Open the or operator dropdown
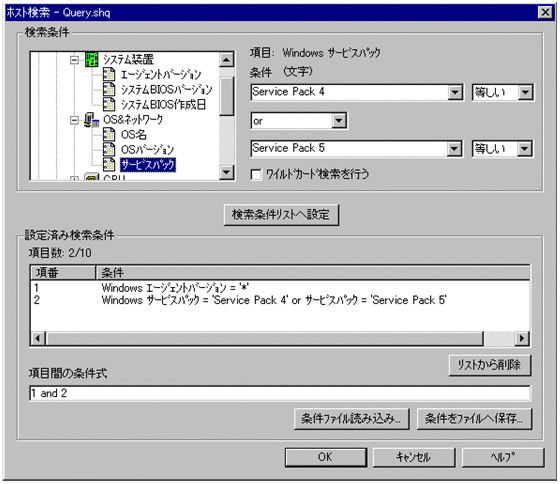The image size is (560, 484). [x=339, y=121]
